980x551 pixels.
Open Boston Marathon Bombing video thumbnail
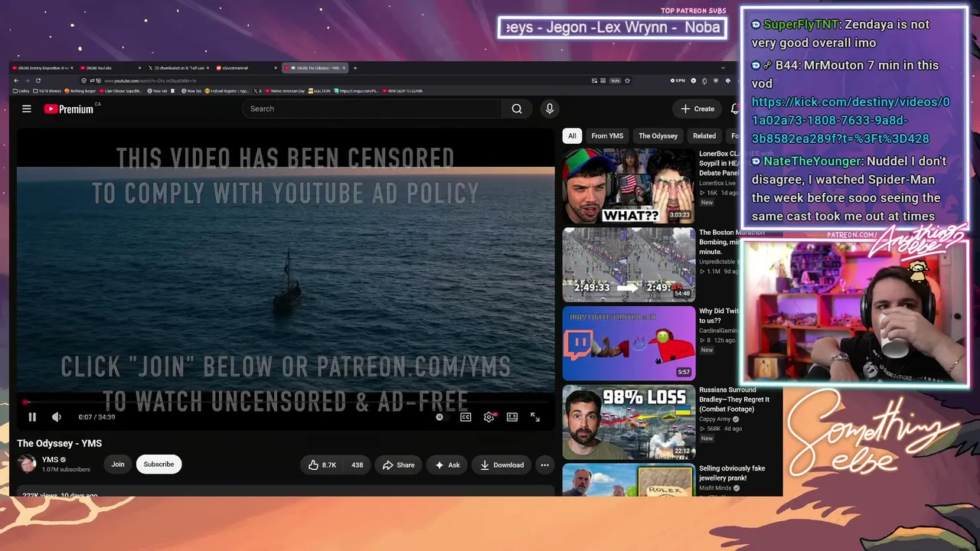tap(629, 265)
